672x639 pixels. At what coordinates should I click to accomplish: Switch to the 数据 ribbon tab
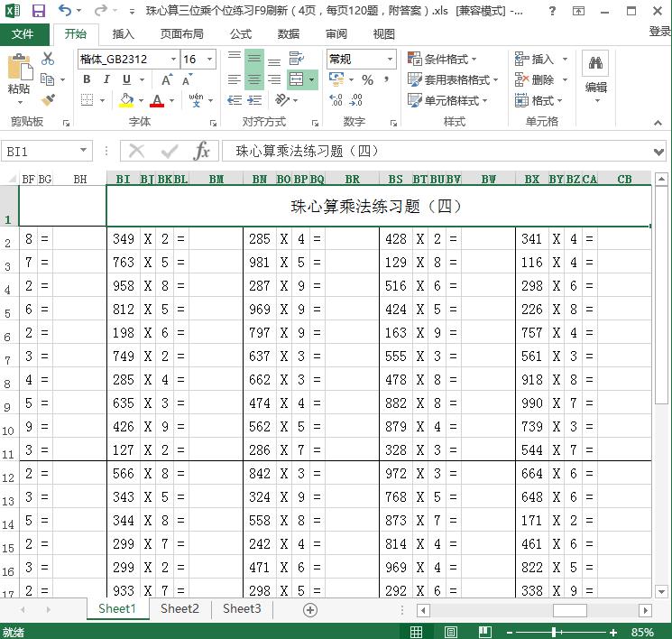point(289,34)
